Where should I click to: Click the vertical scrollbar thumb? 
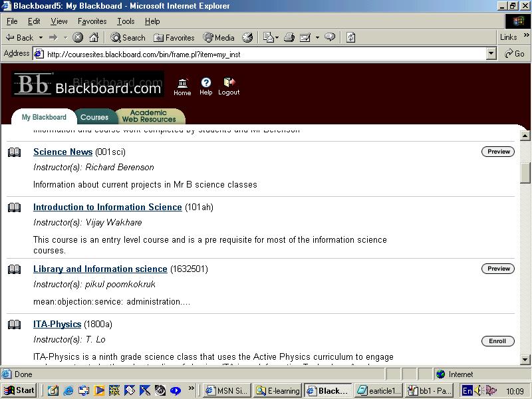525,173
